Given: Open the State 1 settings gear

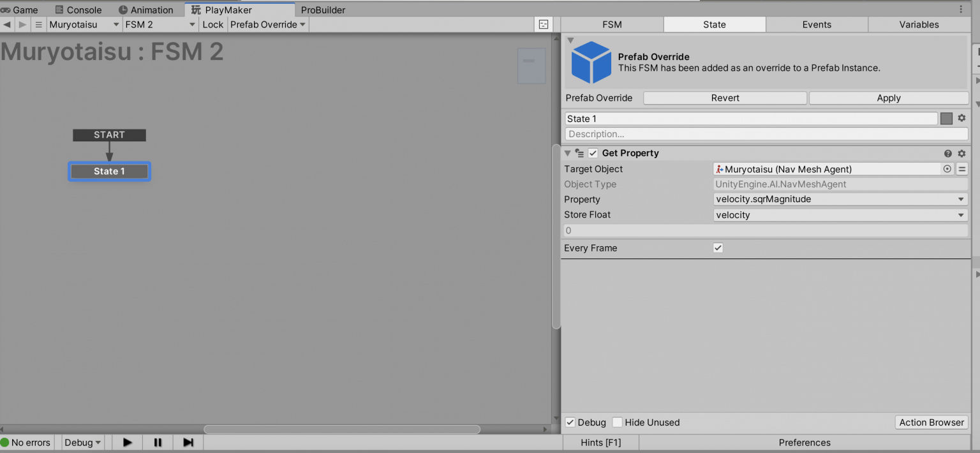Looking at the screenshot, I should (x=961, y=118).
